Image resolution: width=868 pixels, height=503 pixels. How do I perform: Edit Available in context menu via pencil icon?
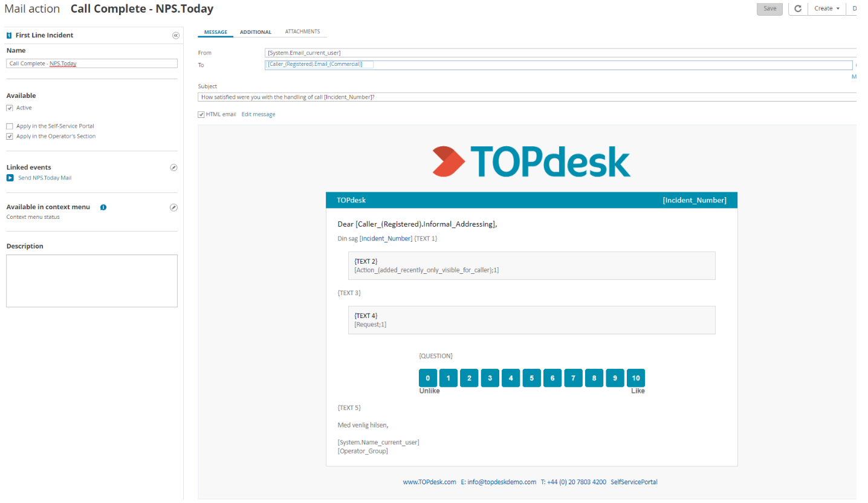(x=173, y=207)
